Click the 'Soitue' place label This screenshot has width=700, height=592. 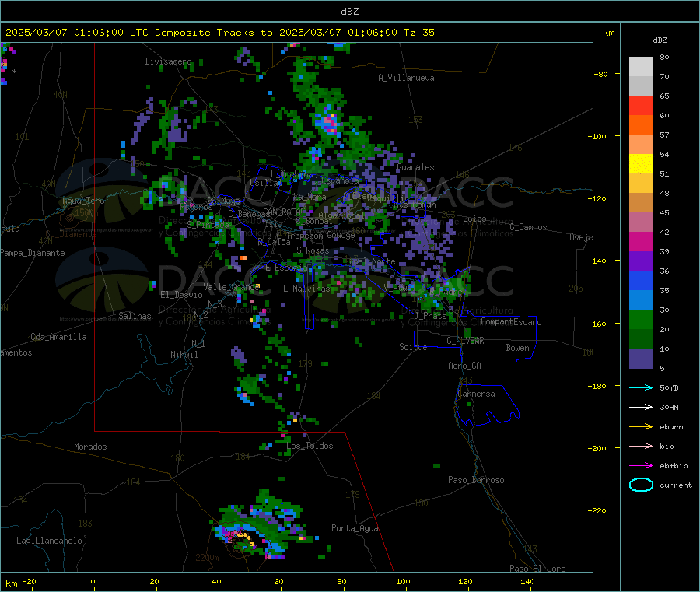point(413,347)
